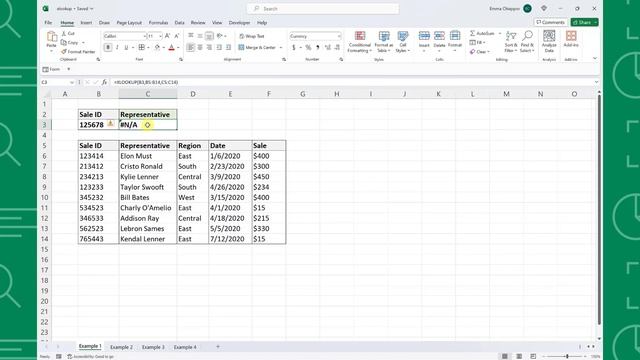Click the Cut command

click(68, 33)
